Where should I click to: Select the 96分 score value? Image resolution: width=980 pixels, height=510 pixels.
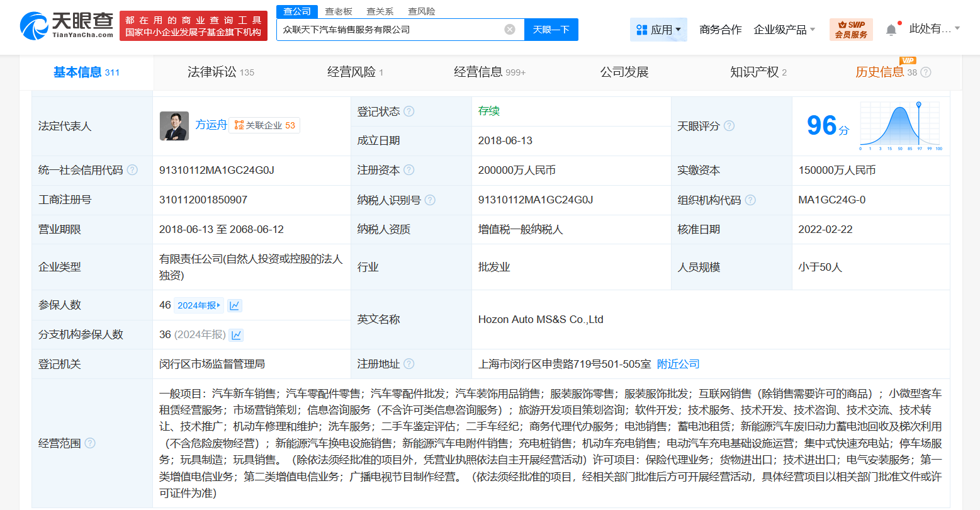828,126
